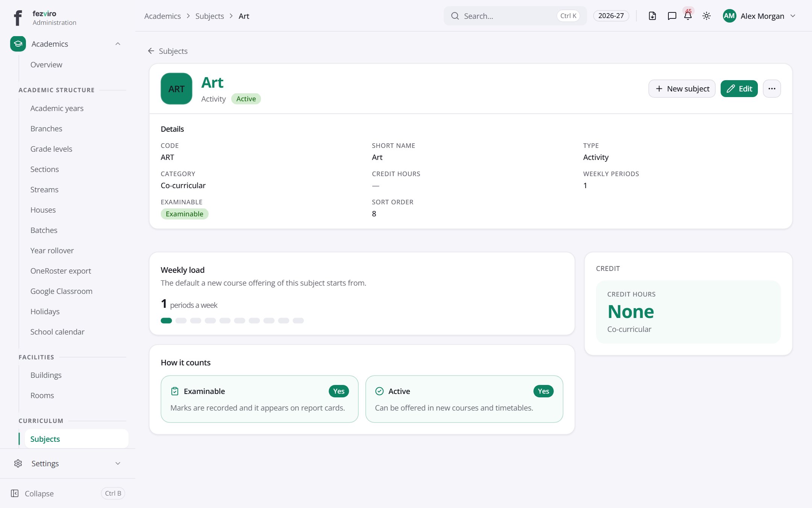Open Academic years in the sidebar
This screenshot has height=508, width=812.
[x=57, y=108]
